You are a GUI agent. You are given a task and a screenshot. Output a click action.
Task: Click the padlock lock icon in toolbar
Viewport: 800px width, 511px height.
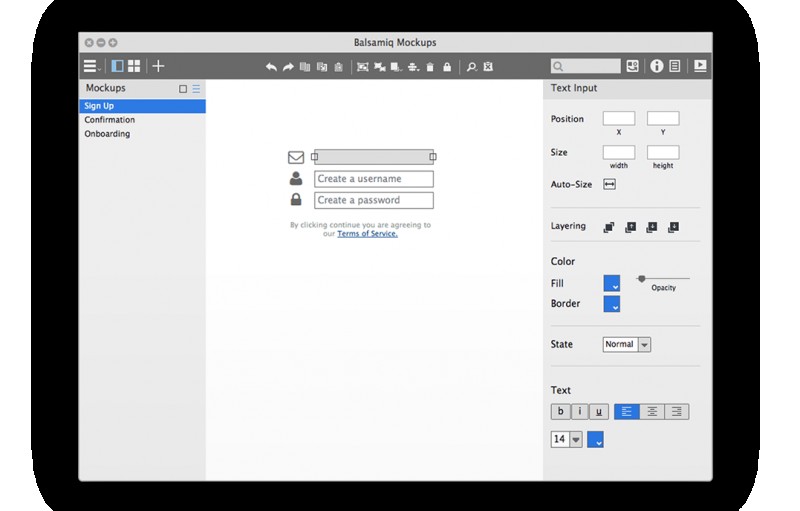447,67
